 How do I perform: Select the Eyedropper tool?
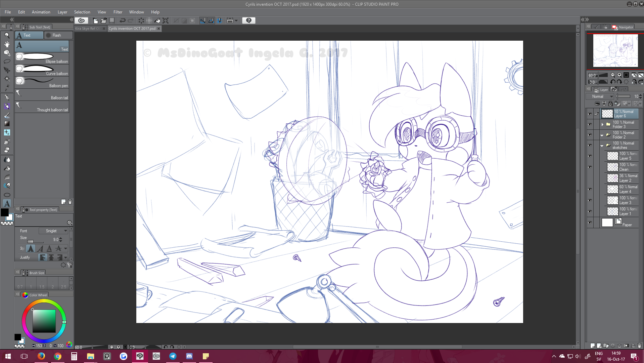point(7,88)
